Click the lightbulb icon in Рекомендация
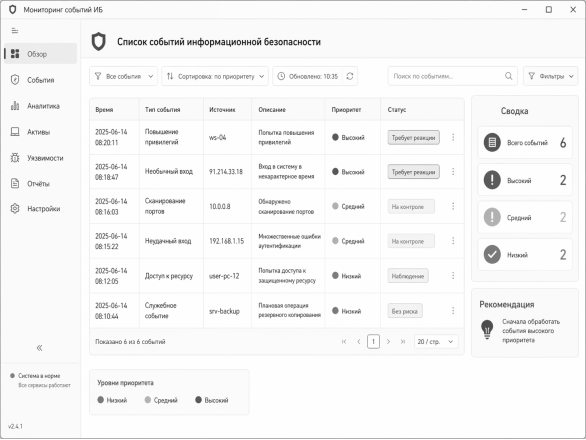586x440 pixels. point(487,329)
